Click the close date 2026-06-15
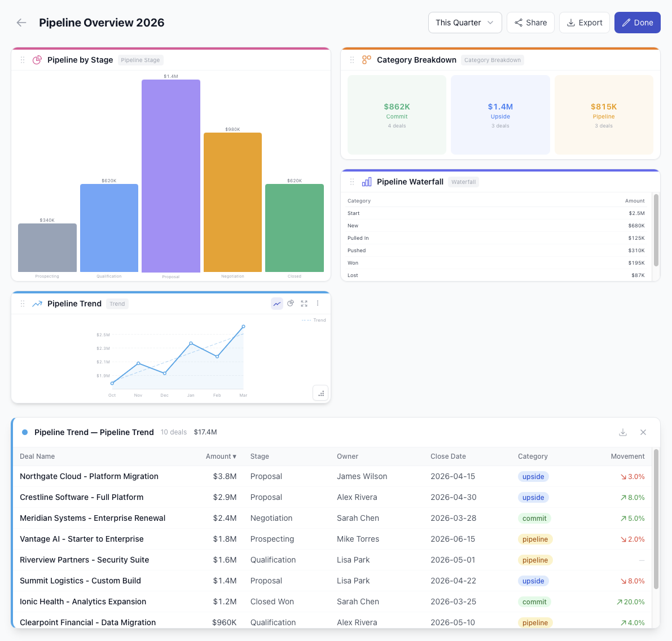Screen dimensions: 672x641 453,539
